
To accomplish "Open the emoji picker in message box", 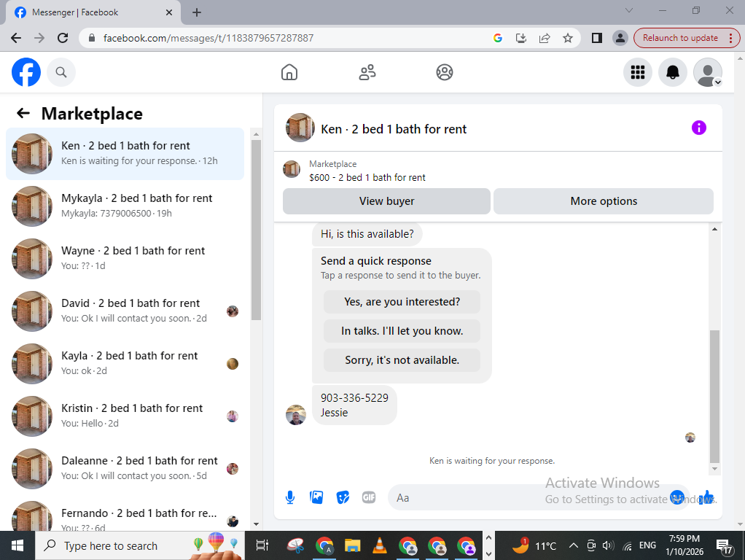I will 677,497.
